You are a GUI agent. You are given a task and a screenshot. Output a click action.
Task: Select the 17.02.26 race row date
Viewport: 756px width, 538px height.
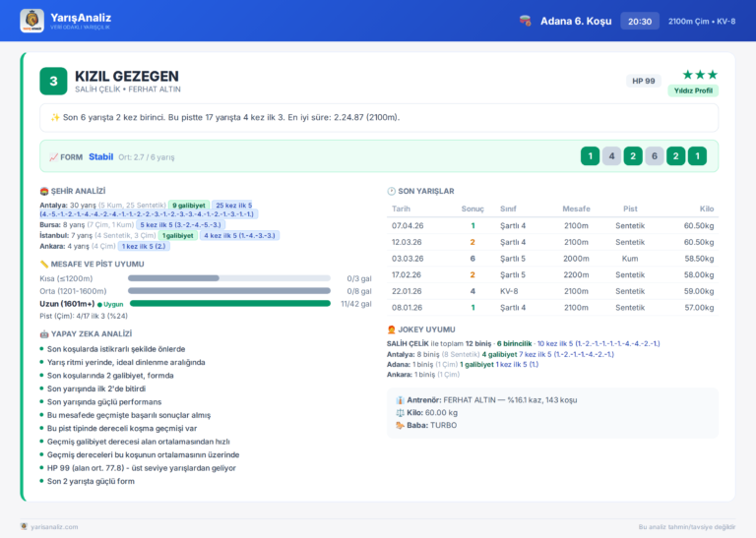[x=407, y=275]
